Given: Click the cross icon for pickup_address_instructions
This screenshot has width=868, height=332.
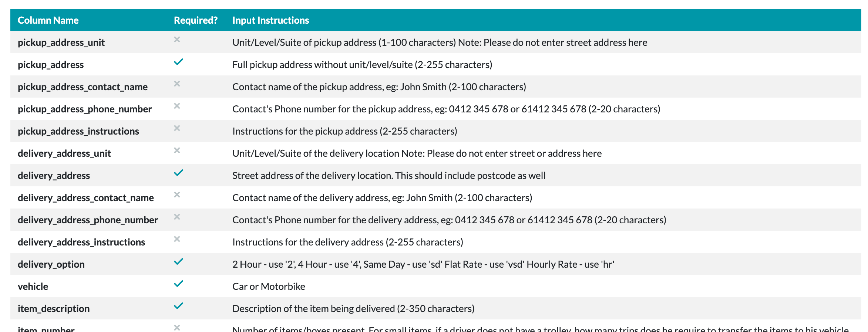Looking at the screenshot, I should 177,128.
